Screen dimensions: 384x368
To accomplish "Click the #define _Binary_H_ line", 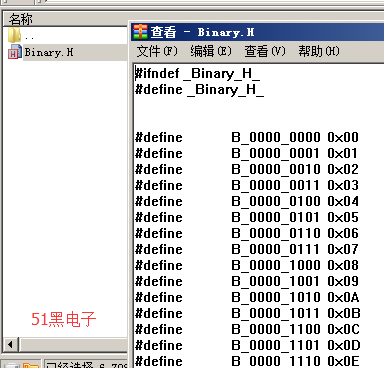I will coord(199,90).
